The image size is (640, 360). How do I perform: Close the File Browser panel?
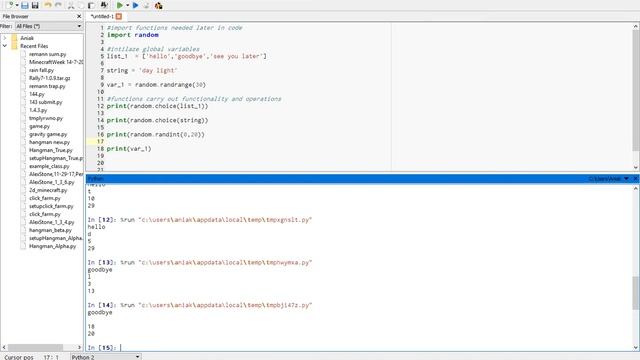click(79, 16)
